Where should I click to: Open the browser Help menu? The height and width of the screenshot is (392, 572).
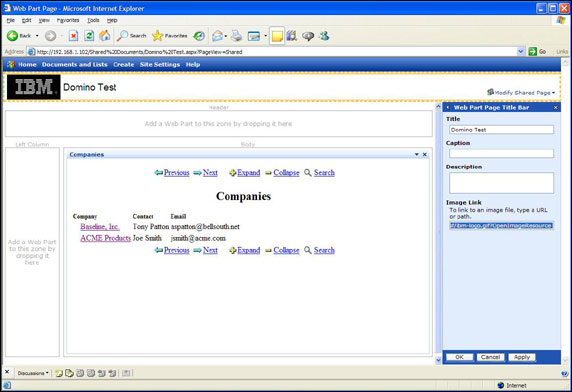click(x=112, y=20)
